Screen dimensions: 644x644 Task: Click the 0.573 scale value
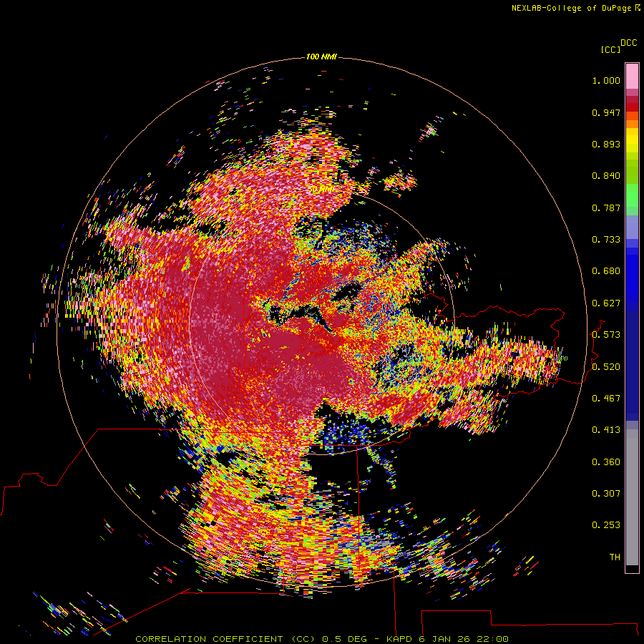(606, 335)
